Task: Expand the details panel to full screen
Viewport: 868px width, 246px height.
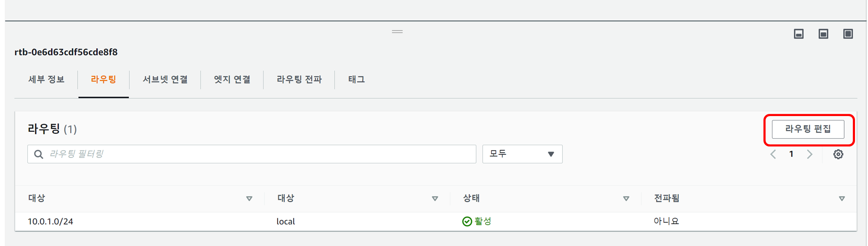Action: click(848, 34)
